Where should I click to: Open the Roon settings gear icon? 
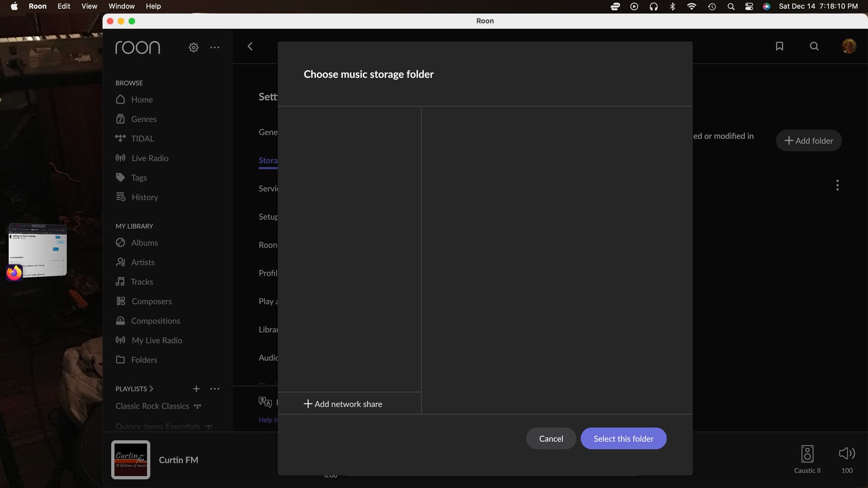(193, 47)
